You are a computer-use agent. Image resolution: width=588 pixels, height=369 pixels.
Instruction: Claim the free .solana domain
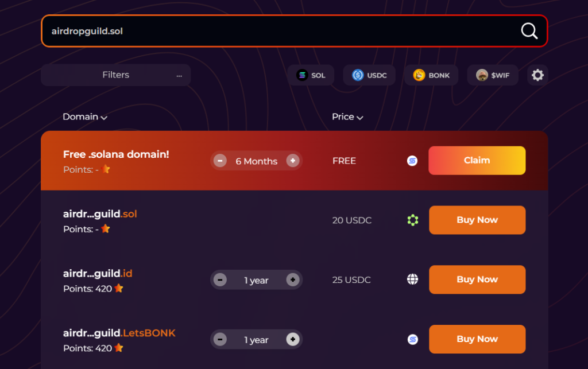click(x=477, y=160)
